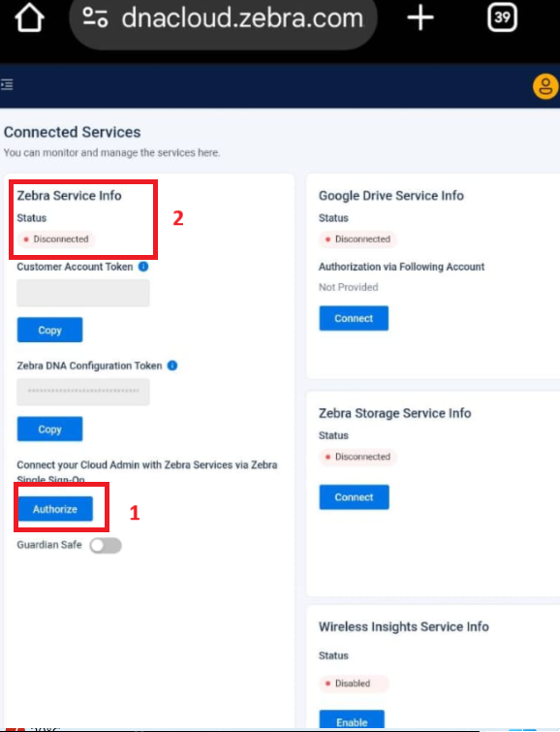Click the Zebra DNA Configuration Token field

83,392
